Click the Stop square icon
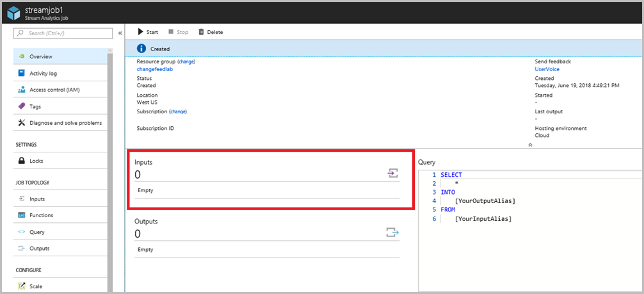 coord(171,31)
